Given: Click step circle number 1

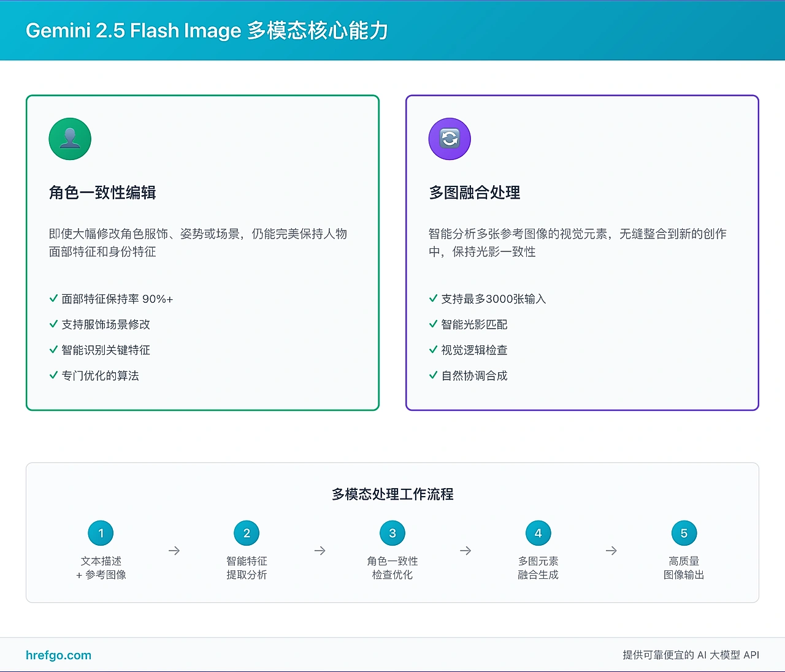Looking at the screenshot, I should click(x=101, y=533).
